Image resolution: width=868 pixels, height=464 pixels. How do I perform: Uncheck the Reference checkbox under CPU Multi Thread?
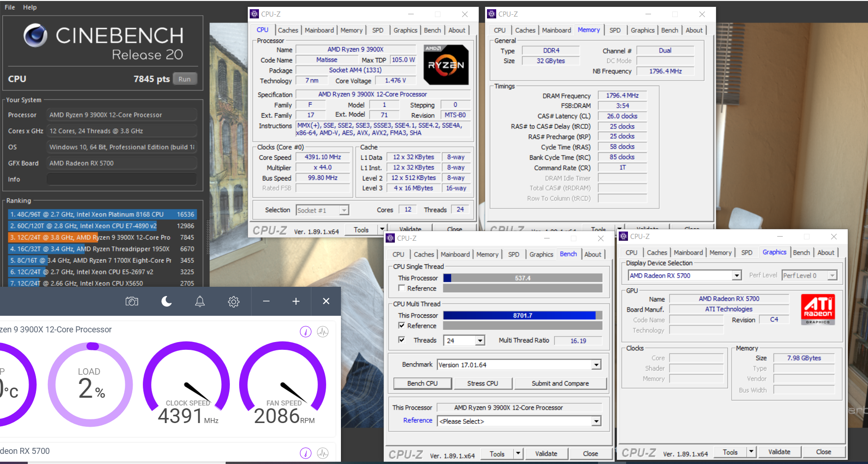pos(402,325)
